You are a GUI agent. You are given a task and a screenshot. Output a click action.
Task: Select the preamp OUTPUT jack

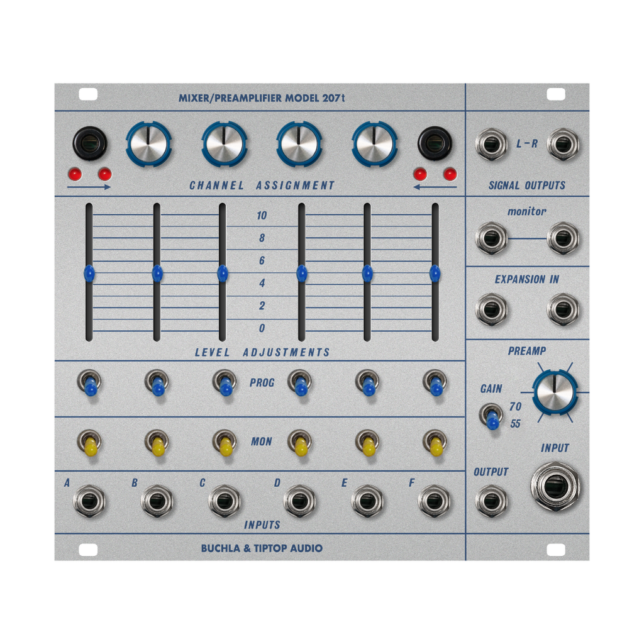(x=492, y=500)
